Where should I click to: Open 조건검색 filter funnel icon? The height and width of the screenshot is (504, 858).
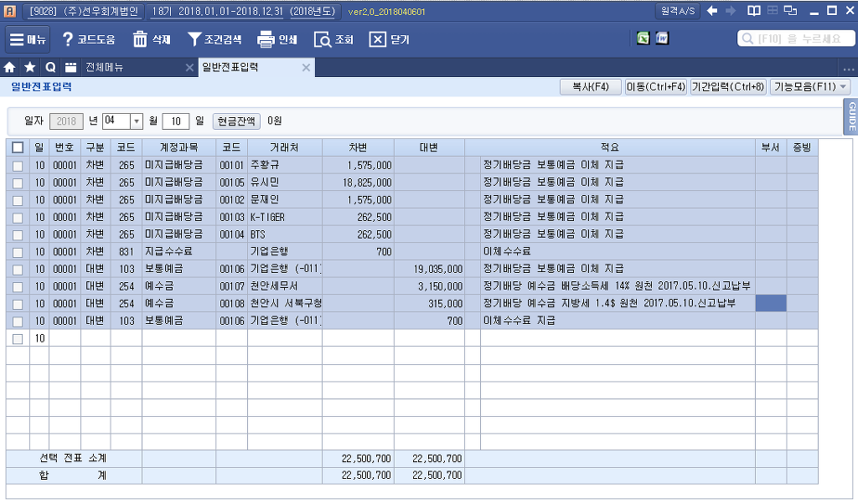coord(194,39)
